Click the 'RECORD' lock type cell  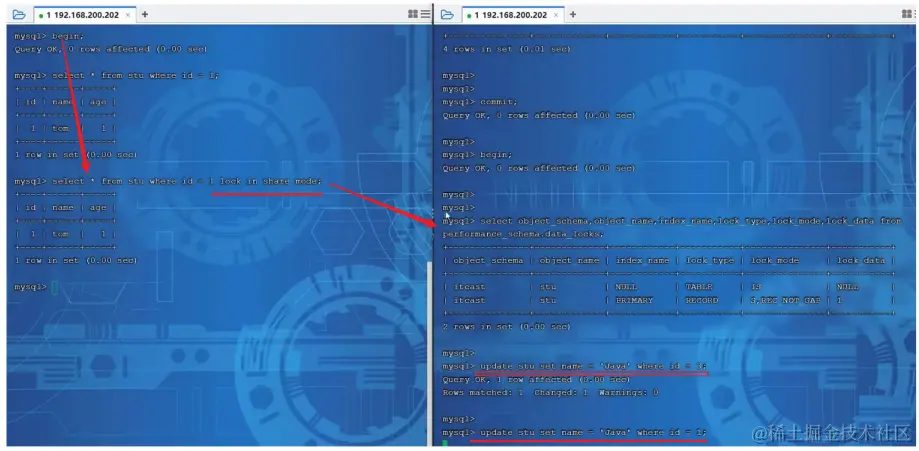pos(702,300)
